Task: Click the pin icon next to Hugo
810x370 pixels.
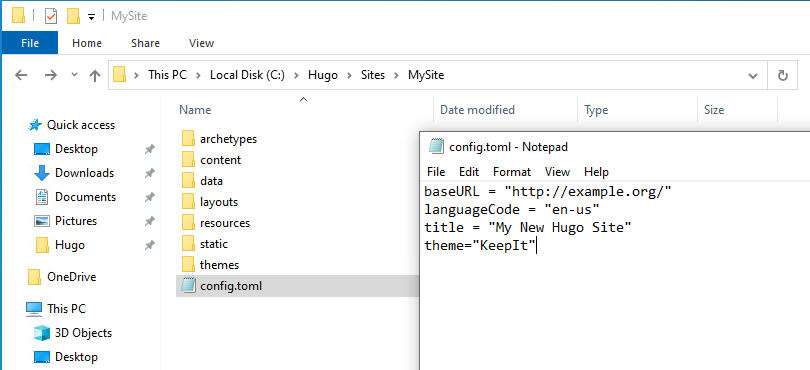Action: coord(149,245)
